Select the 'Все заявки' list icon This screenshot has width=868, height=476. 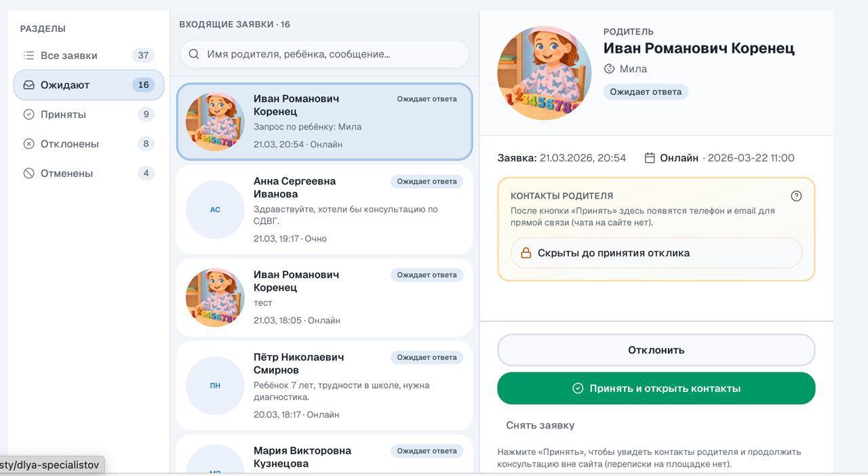pos(28,55)
